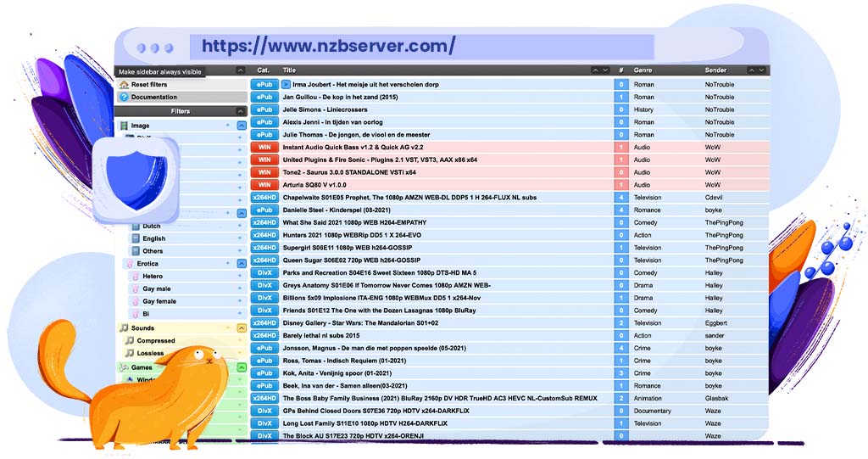Click the Lossless music note icon
The image size is (868, 459).
(130, 353)
